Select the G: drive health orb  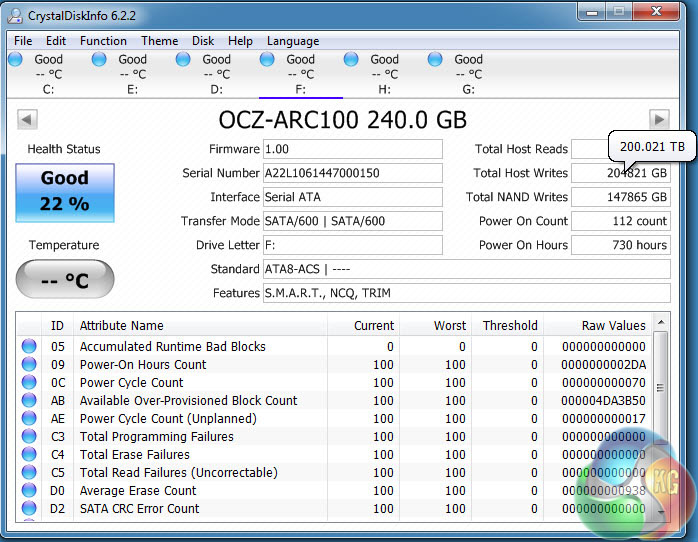pyautogui.click(x=435, y=60)
